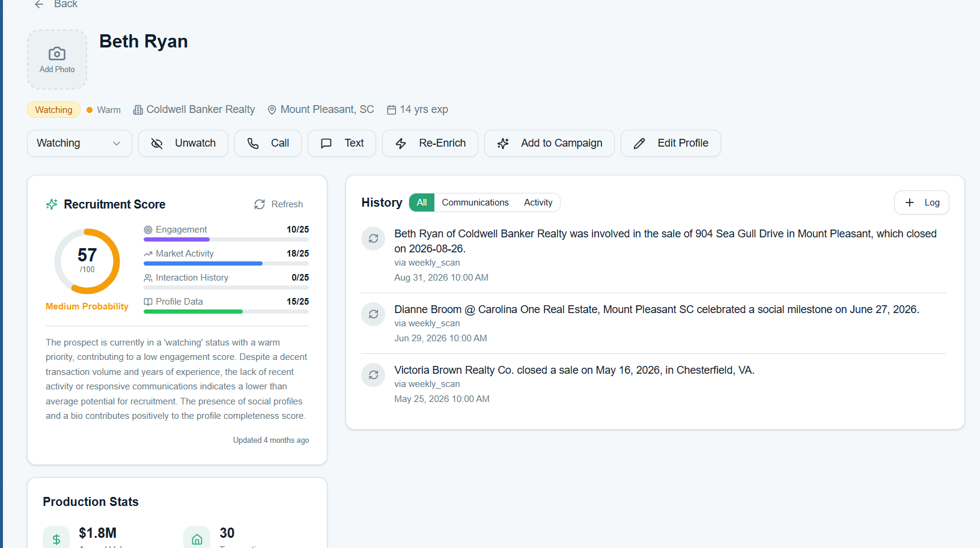Click the Refresh circular arrows icon

[x=260, y=204]
